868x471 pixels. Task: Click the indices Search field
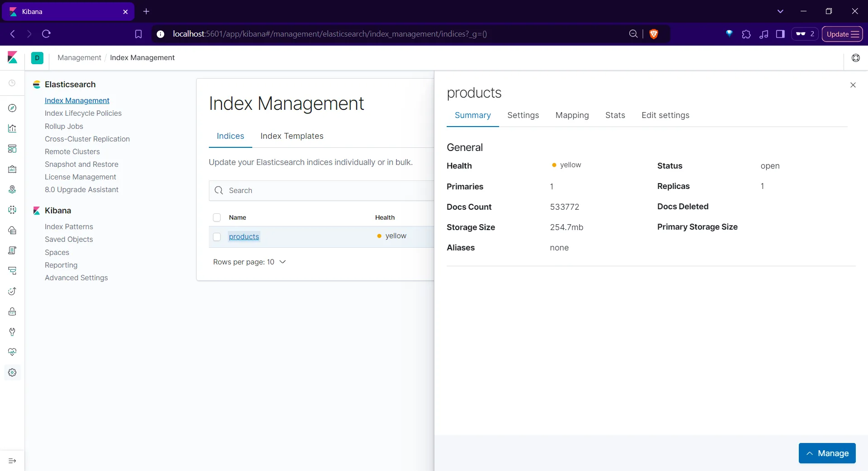tap(321, 190)
